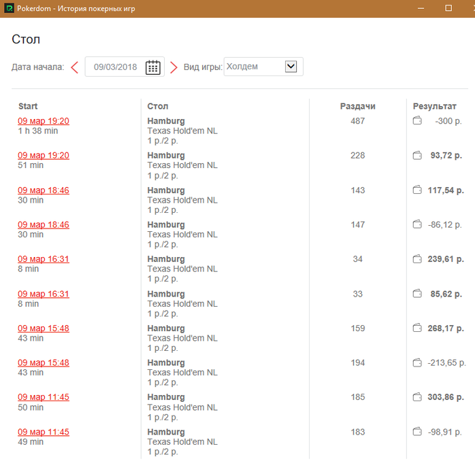Open the calendar date picker icon

coord(153,67)
